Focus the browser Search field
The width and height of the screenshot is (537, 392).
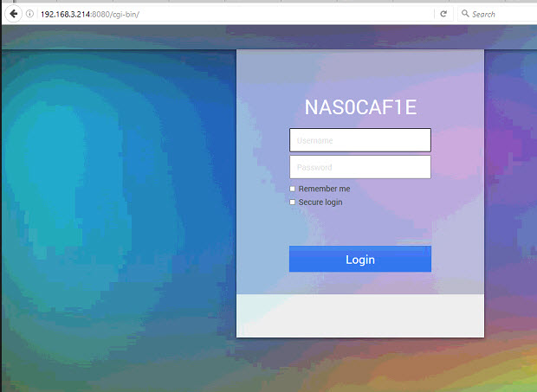[497, 14]
